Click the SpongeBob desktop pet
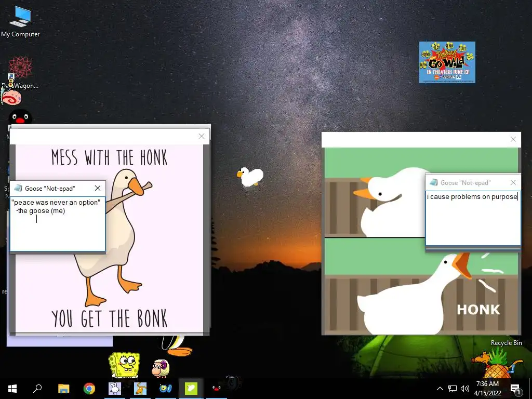 click(124, 365)
